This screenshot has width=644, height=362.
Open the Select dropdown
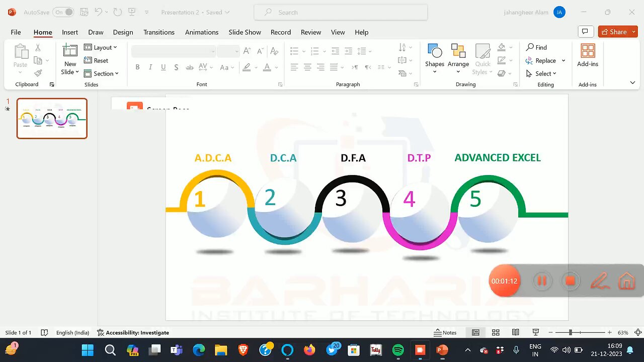click(x=541, y=73)
